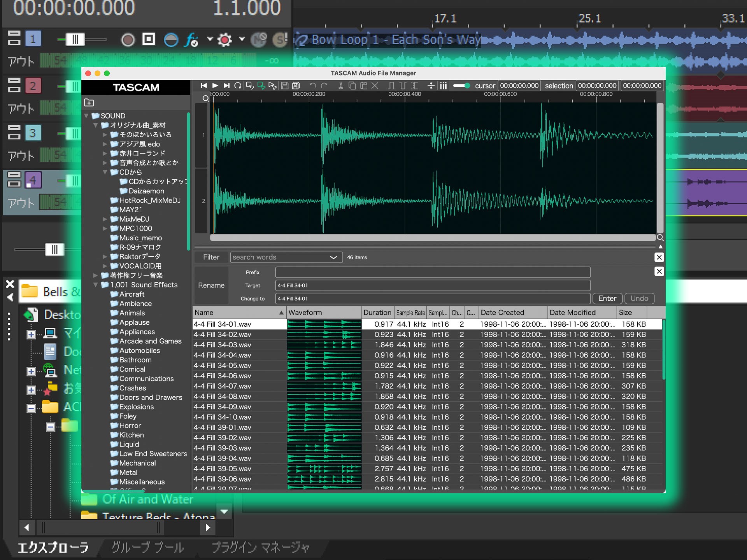Image resolution: width=747 pixels, height=560 pixels.
Task: Click the paste clipboard icon
Action: [x=364, y=86]
